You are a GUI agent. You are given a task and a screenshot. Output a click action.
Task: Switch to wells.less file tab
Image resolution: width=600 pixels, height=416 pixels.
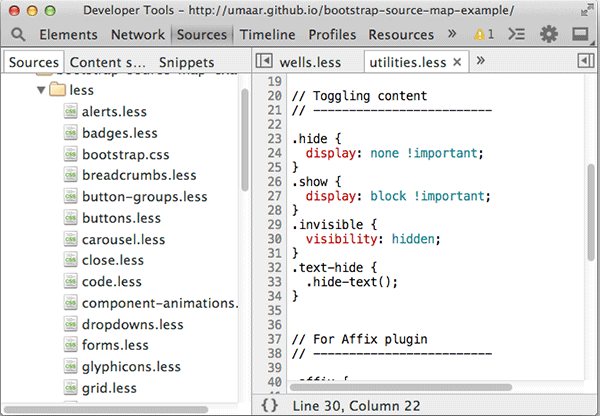click(310, 62)
